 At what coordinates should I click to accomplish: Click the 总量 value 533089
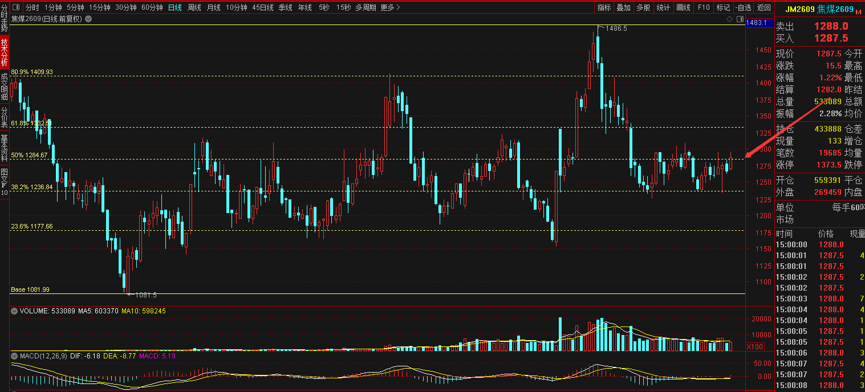827,101
